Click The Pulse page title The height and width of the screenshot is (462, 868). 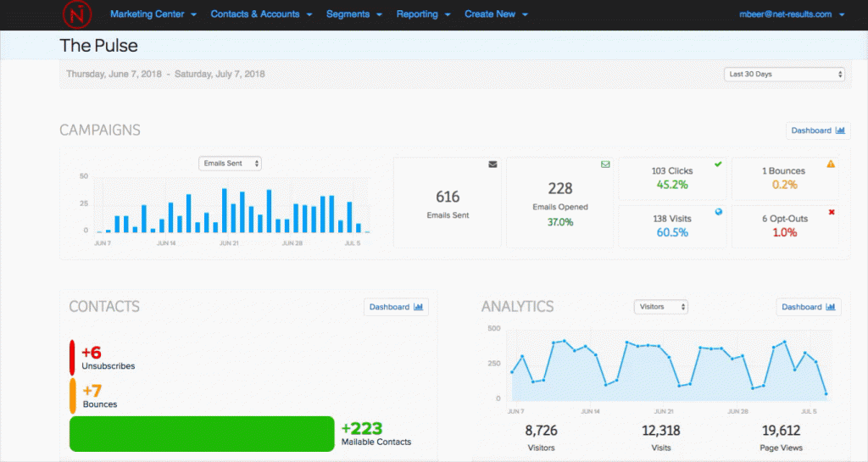tap(98, 46)
